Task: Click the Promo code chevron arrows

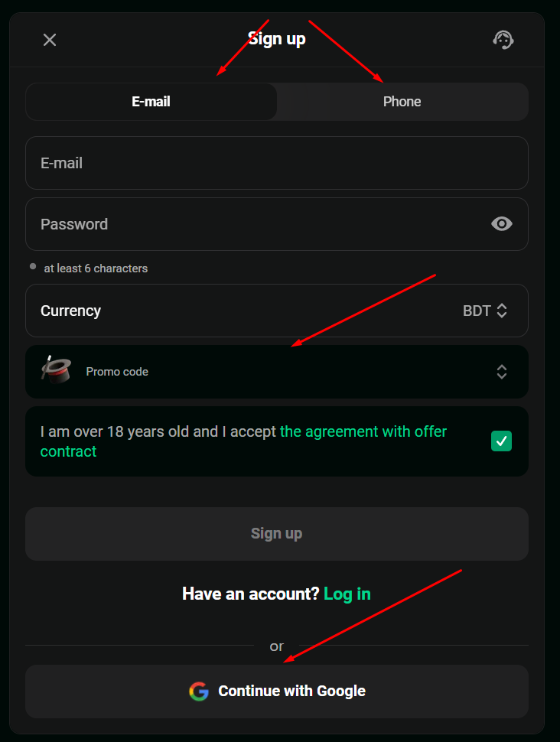Action: click(x=502, y=372)
